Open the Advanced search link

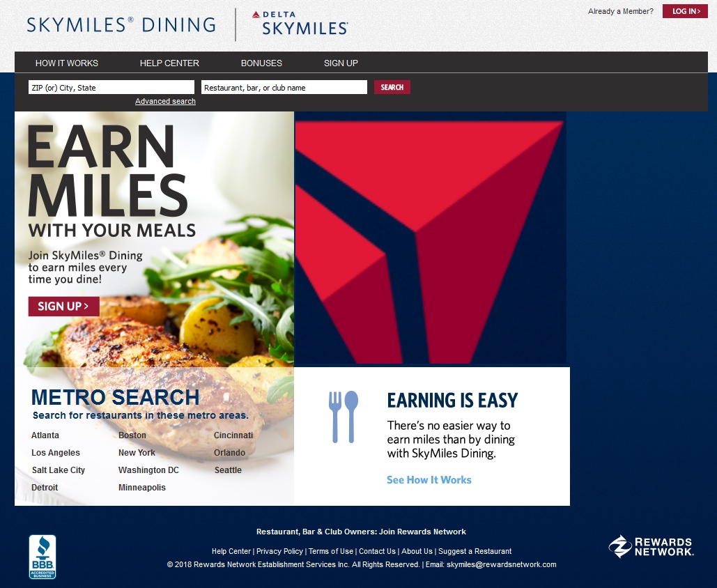point(166,101)
